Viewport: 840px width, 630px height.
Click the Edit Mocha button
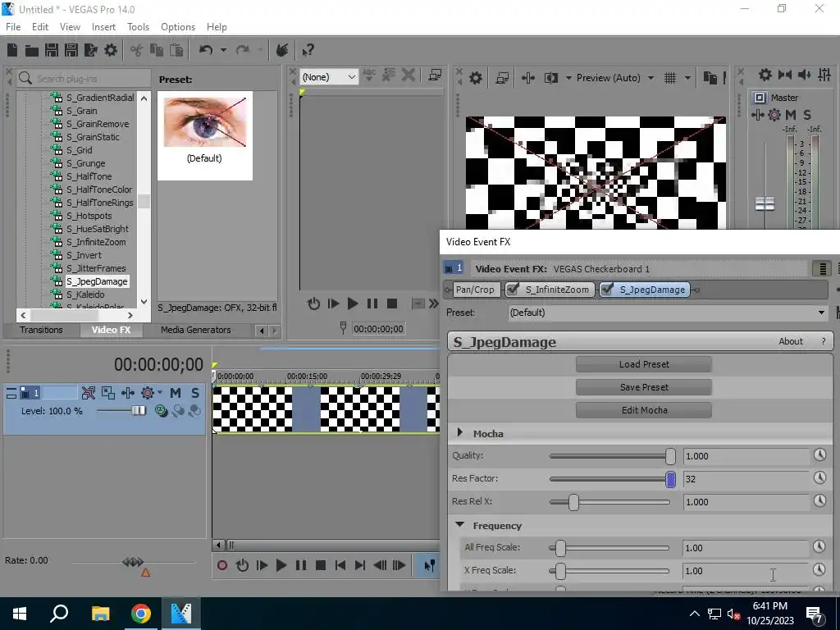pyautogui.click(x=644, y=410)
